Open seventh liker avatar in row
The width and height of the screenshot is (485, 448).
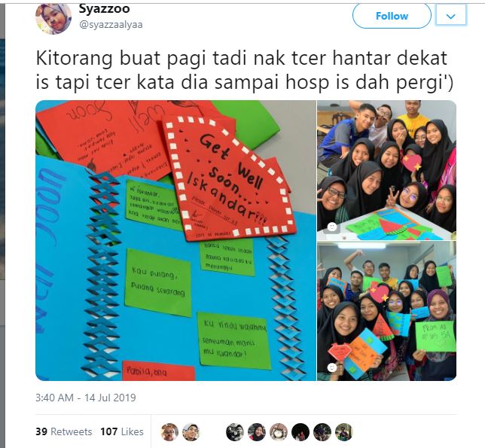point(322,432)
